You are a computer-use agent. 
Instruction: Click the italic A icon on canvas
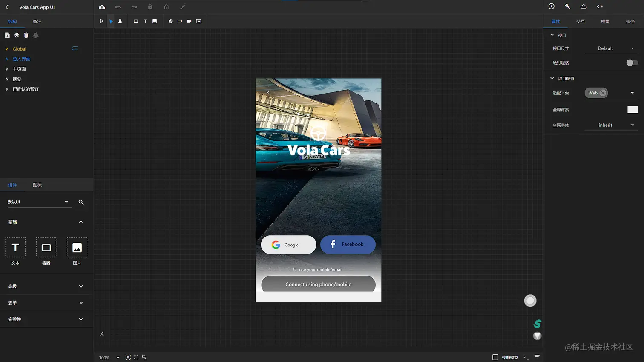[102, 334]
